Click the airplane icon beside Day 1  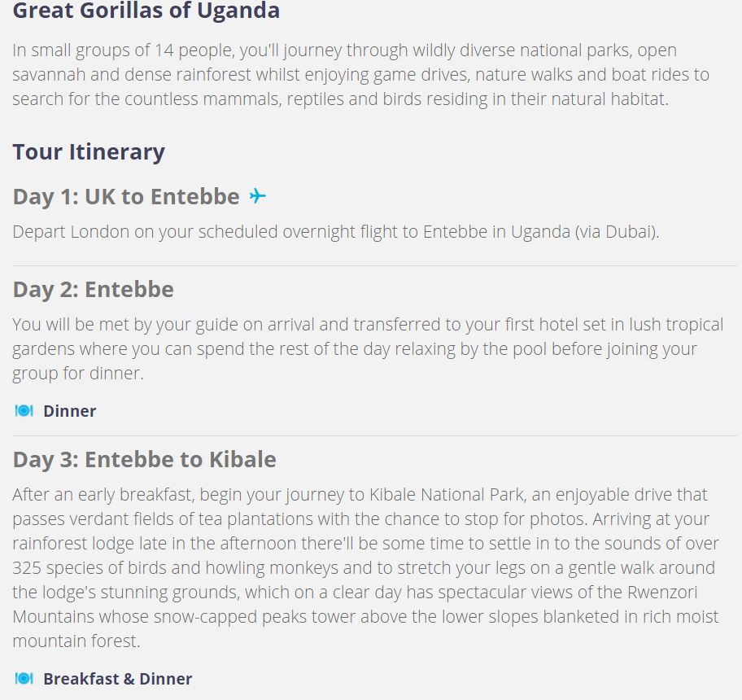(258, 195)
